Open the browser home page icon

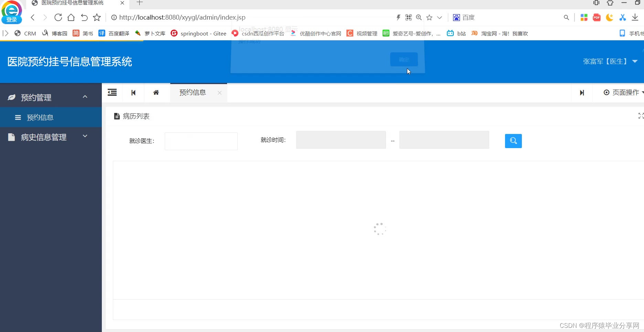click(71, 17)
